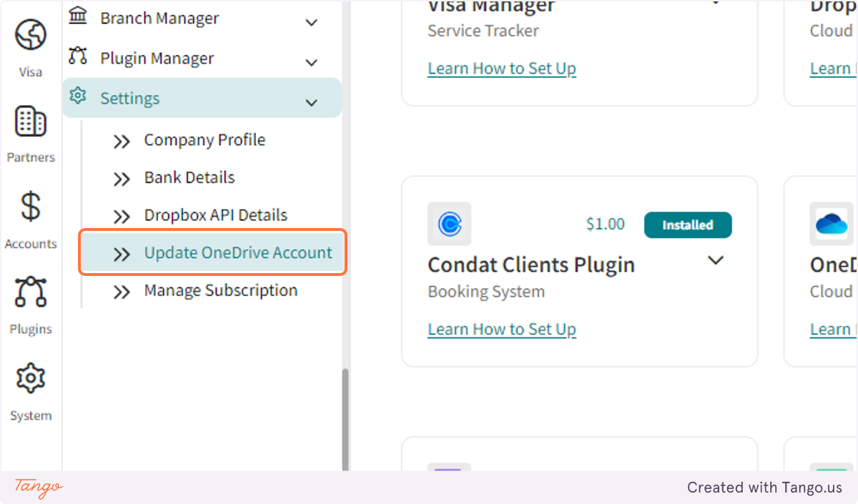The image size is (858, 504).
Task: Open the Visa section in left rail
Action: point(31,47)
